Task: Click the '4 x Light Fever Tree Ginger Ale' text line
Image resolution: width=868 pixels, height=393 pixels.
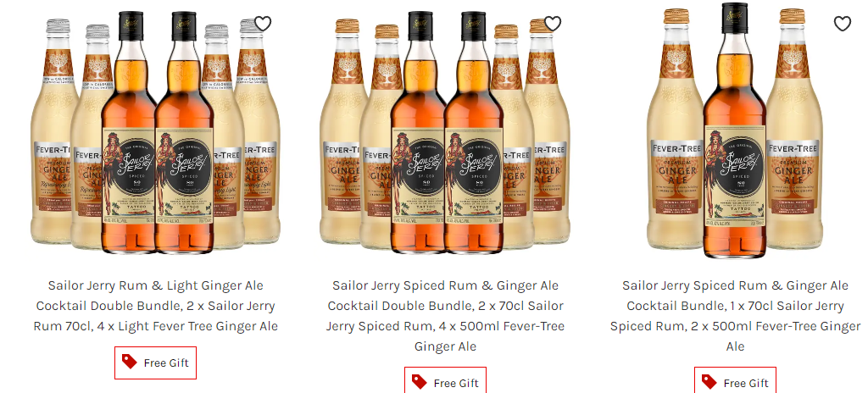Action: coord(156,326)
